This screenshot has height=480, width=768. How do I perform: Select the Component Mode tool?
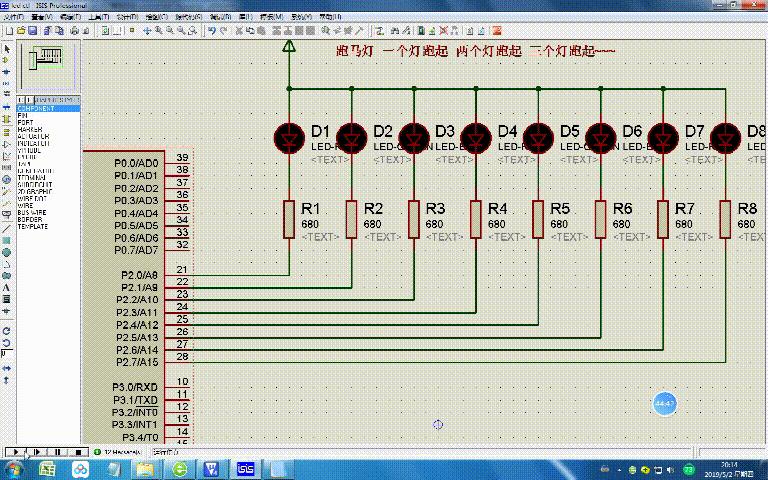(6, 60)
